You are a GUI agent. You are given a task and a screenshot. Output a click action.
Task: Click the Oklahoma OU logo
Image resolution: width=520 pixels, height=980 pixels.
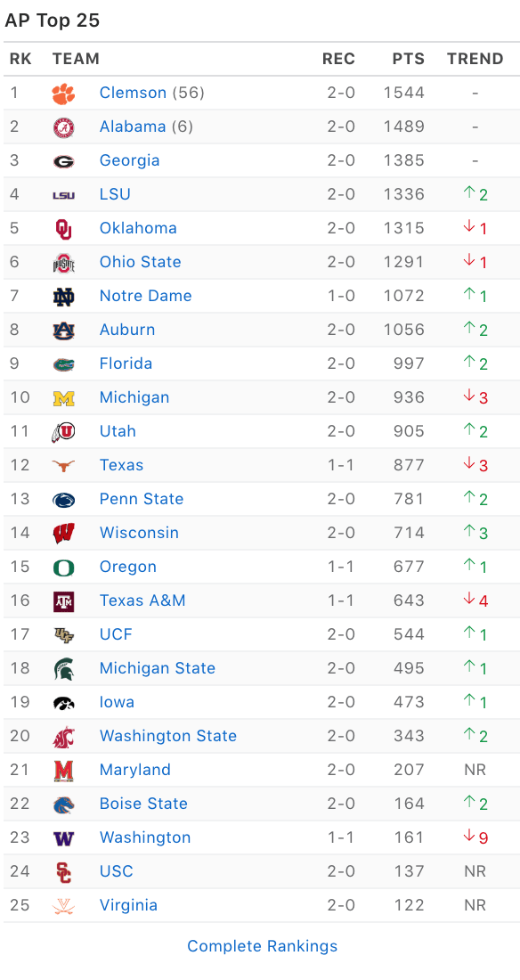coord(63,229)
